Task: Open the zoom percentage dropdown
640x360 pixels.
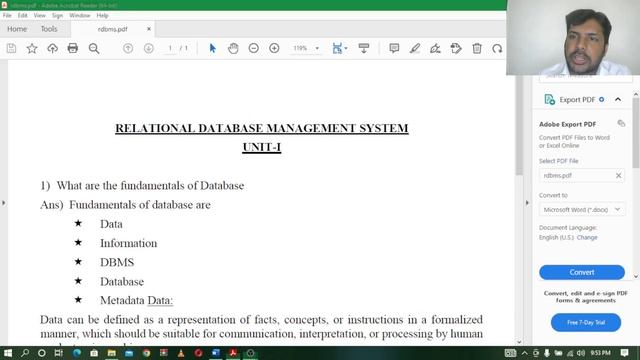Action: click(317, 48)
